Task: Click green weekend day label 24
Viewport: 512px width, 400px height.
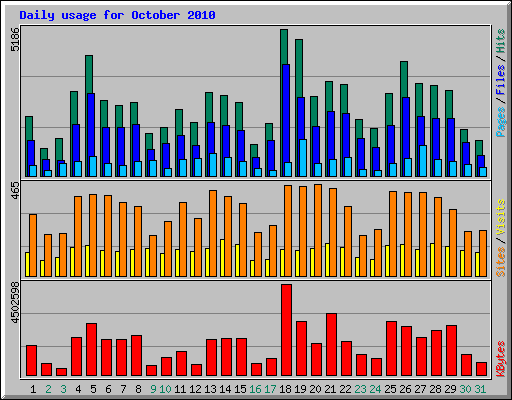Action: coord(375,389)
